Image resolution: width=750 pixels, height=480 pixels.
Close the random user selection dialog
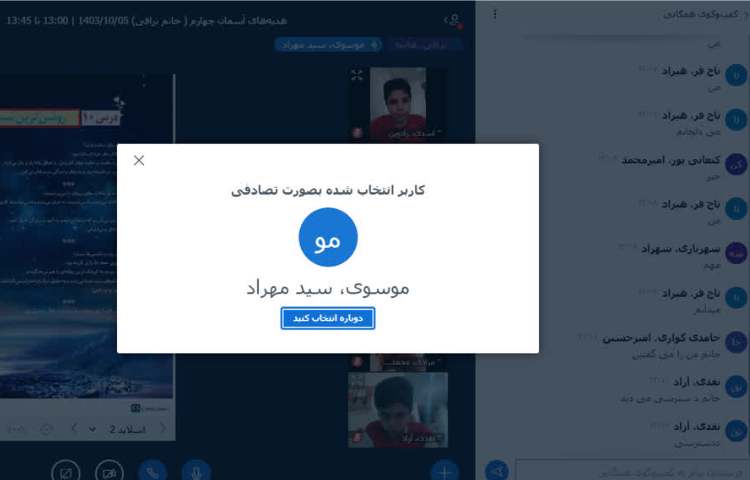point(139,160)
